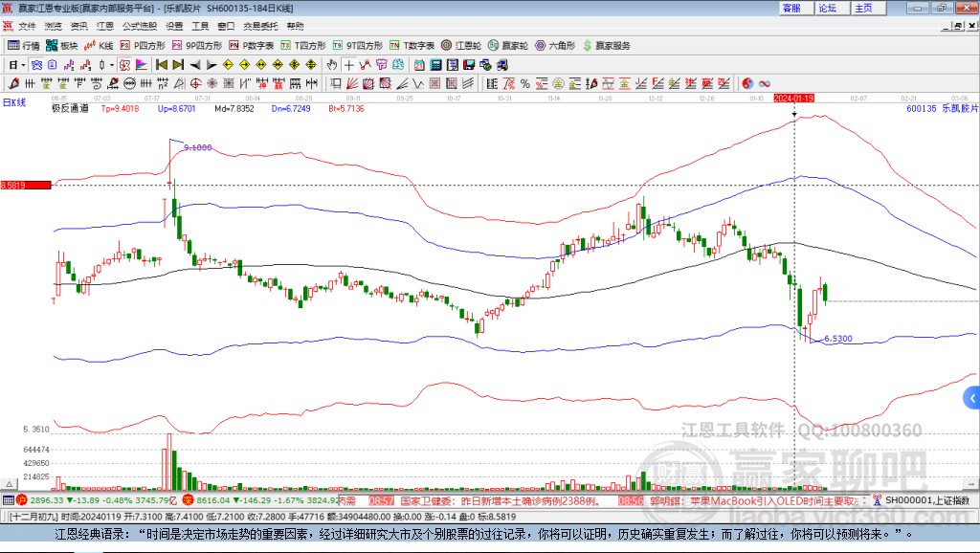Select the n² square tool

(x=163, y=84)
